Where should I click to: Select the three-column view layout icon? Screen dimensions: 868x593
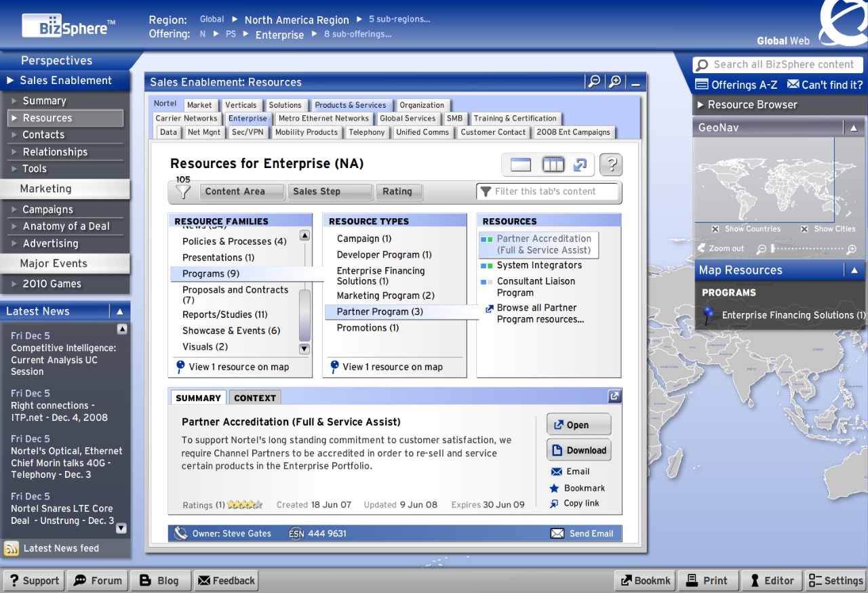point(553,165)
